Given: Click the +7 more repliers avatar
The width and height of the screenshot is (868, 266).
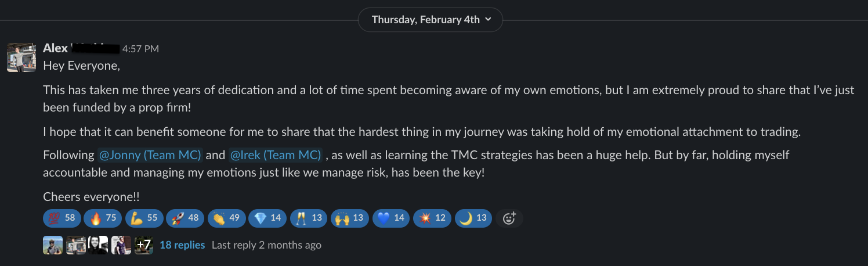Looking at the screenshot, I should click(144, 245).
